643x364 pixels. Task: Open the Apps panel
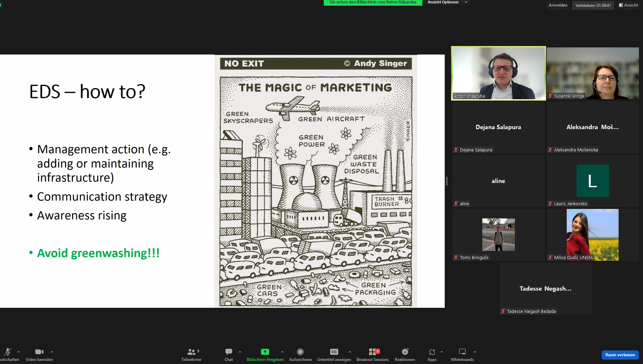(x=432, y=355)
